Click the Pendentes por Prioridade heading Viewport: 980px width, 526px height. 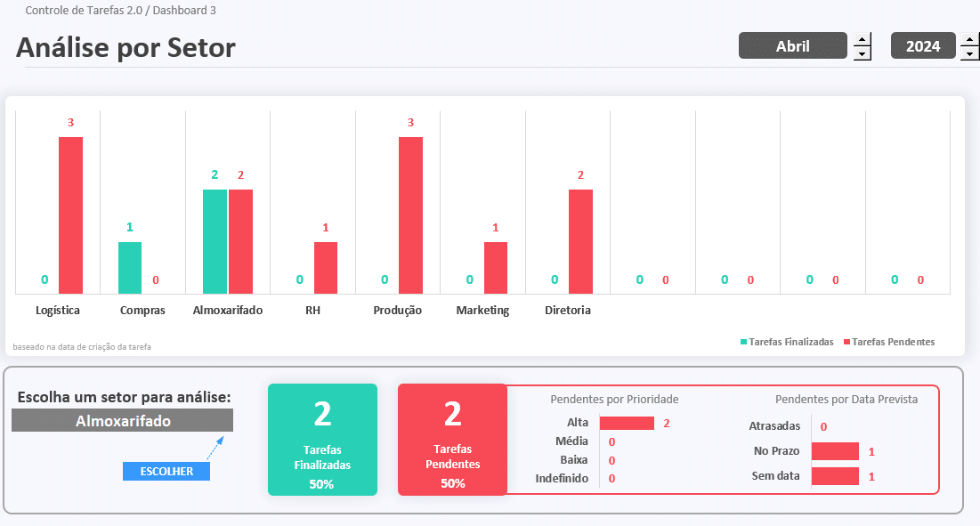(x=614, y=400)
